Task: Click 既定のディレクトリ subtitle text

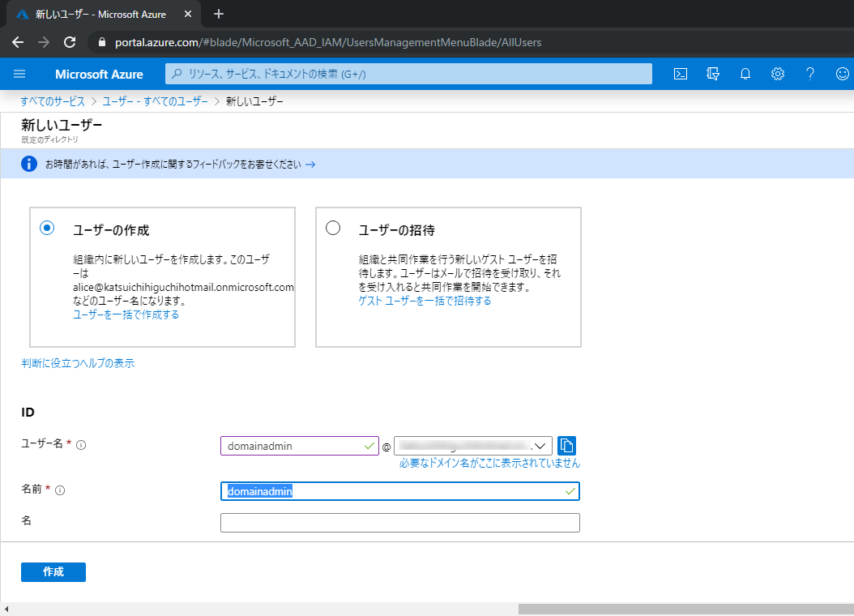Action: [x=49, y=140]
